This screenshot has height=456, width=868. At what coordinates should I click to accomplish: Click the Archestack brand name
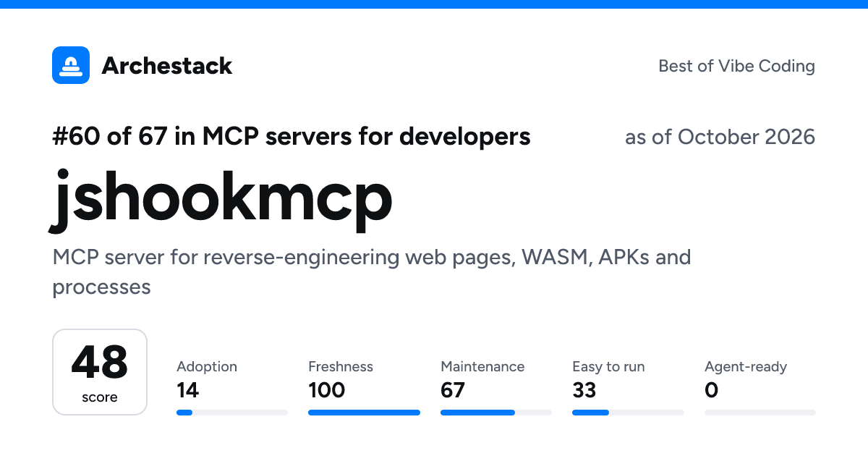coord(167,66)
